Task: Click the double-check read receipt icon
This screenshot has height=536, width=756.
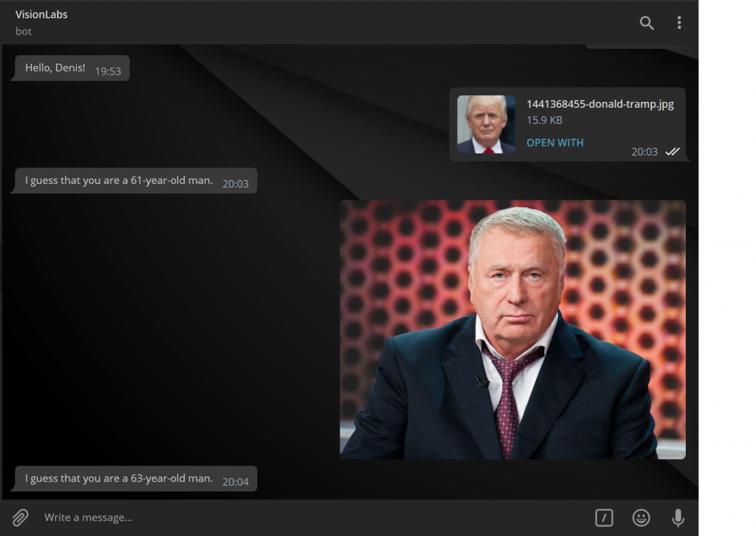Action: [x=672, y=152]
